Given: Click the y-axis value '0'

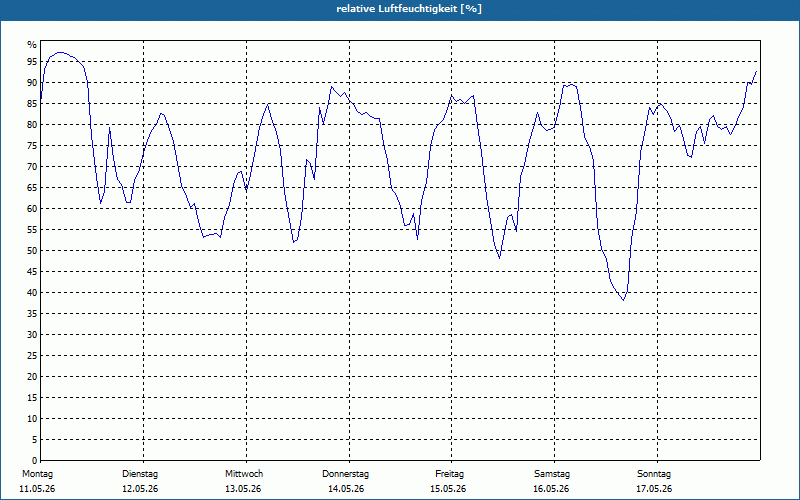Looking at the screenshot, I should 35,461.
